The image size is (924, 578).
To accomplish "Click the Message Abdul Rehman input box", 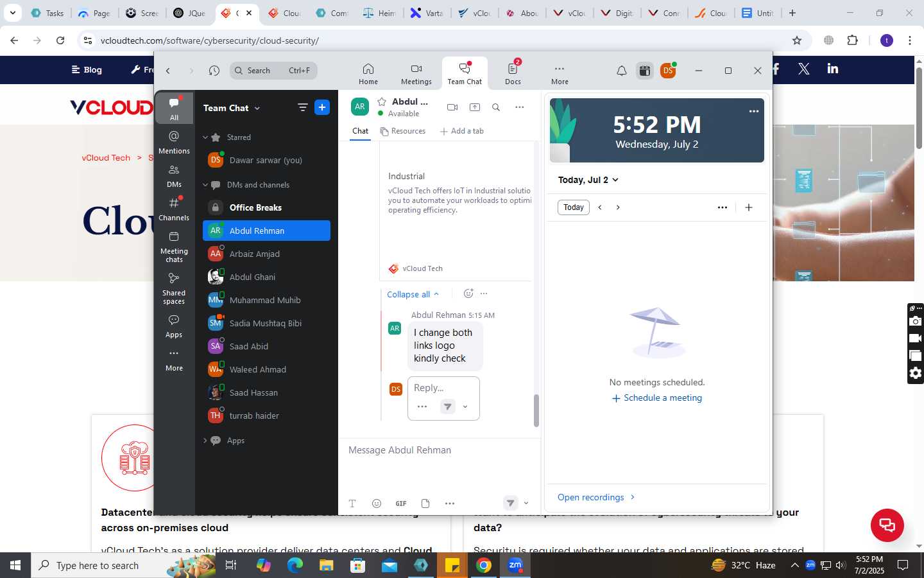I will click(x=440, y=450).
